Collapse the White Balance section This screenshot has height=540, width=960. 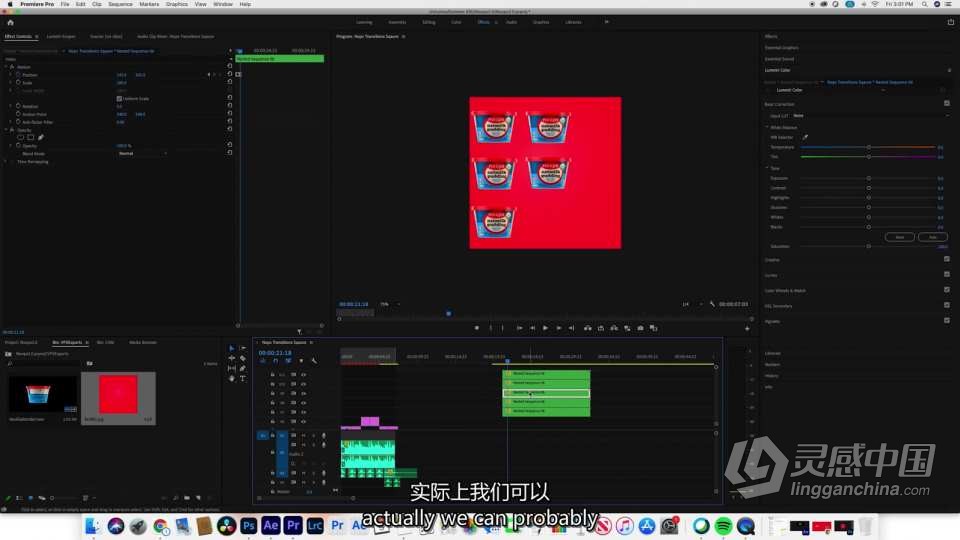767,127
